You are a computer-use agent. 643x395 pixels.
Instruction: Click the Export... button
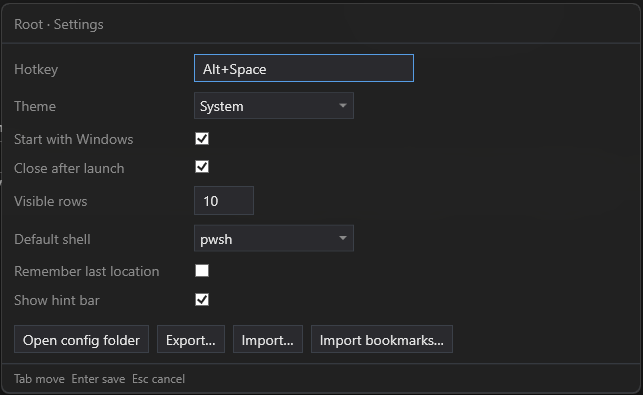(191, 340)
